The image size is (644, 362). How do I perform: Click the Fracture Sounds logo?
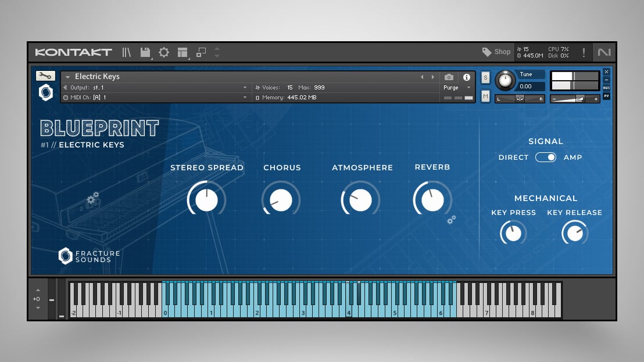88,256
